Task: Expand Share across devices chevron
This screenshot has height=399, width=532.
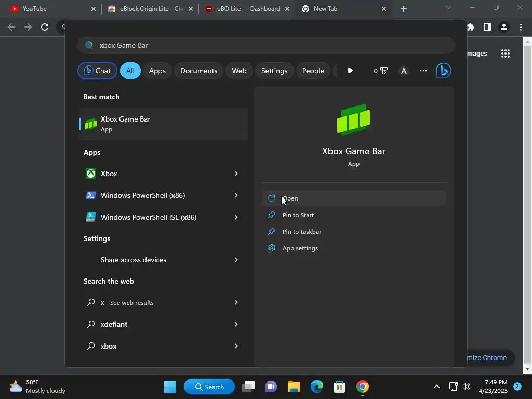Action: point(236,260)
